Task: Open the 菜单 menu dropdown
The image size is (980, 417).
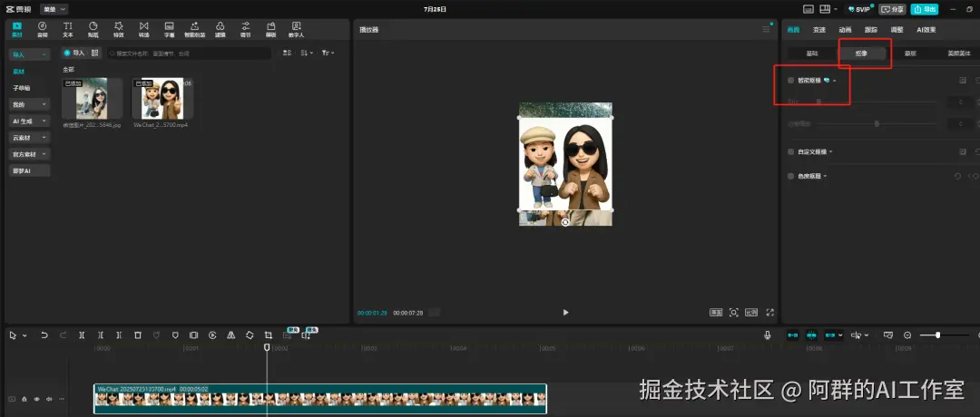Action: coord(54,9)
